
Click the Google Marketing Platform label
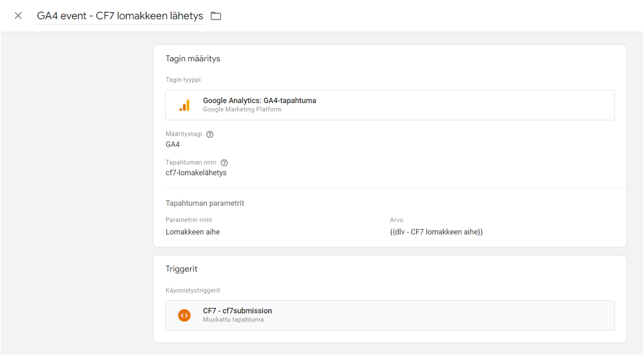(242, 109)
